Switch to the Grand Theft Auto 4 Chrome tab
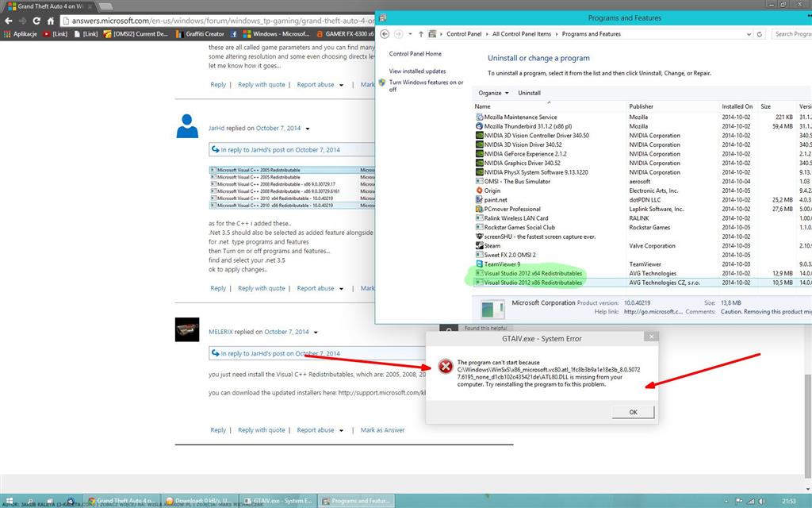Image resolution: width=812 pixels, height=508 pixels. [x=49, y=6]
